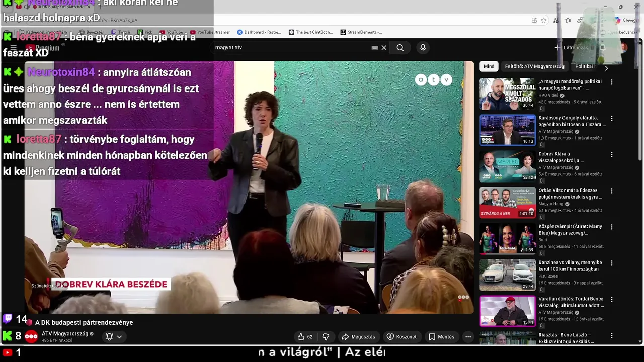Open options menu for 'Benzines vs villany' video
644x362 pixels.
coord(612,263)
